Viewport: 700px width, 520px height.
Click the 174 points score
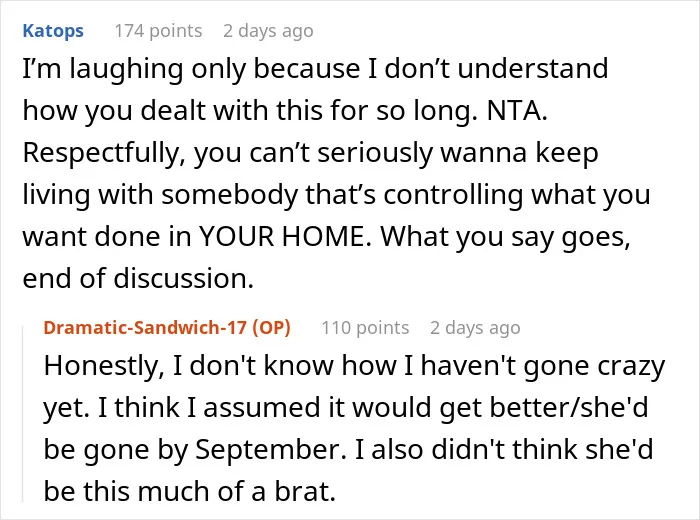coord(158,31)
